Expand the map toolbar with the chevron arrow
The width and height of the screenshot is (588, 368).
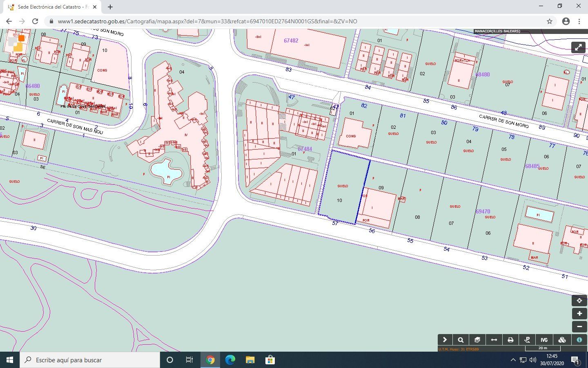tap(445, 340)
